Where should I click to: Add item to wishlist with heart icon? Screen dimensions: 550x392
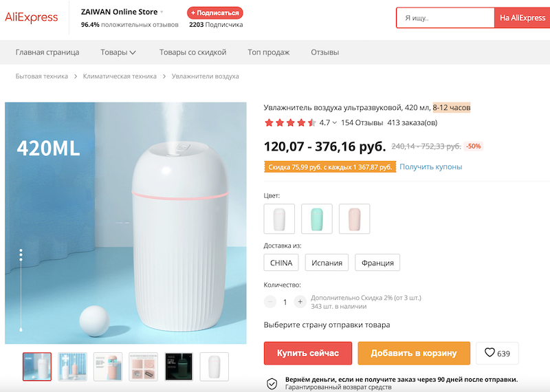[x=497, y=353]
